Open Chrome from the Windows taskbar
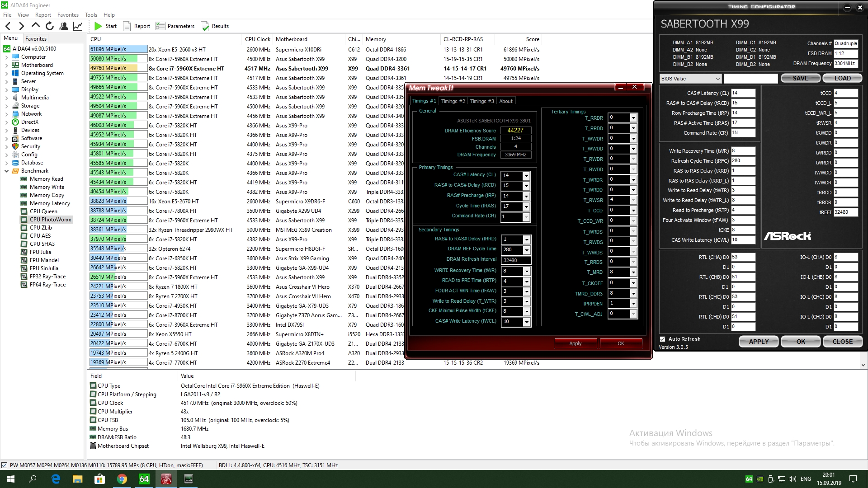The image size is (868, 488). pos(122,479)
